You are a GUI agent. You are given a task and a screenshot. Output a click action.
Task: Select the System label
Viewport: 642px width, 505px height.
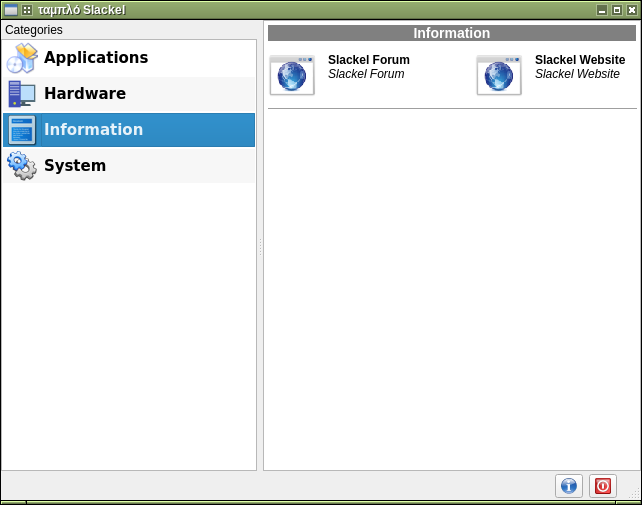(x=75, y=165)
